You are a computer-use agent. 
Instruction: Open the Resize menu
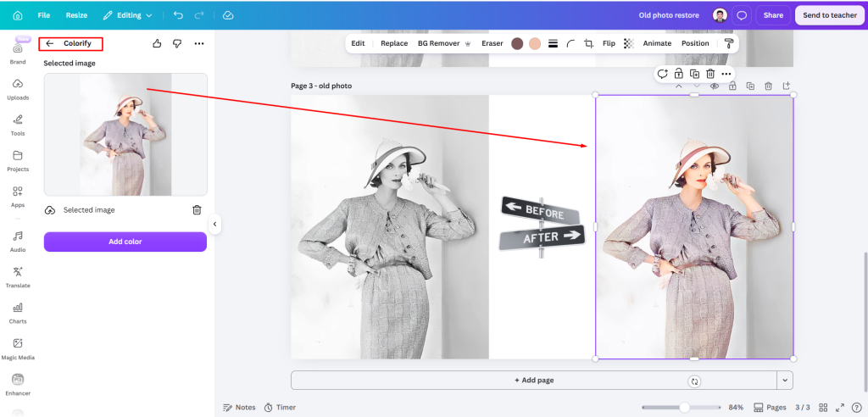click(76, 15)
